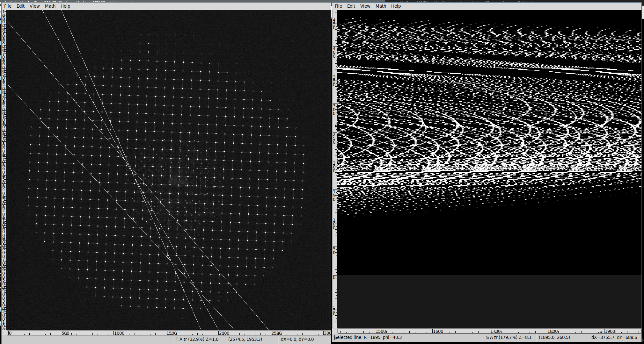Click the cursor position marker on the right ruler
Screen dimensions: 644x344
pos(601,332)
